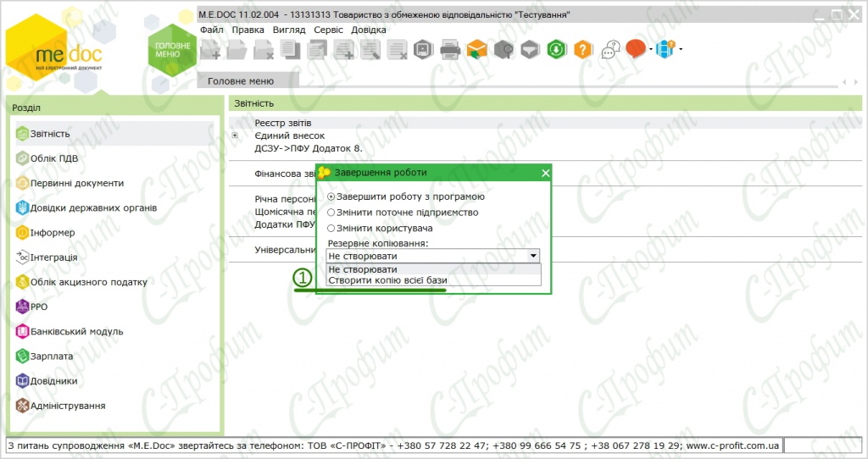
Task: Choose Не створювати in dropdown list
Action: pos(433,269)
